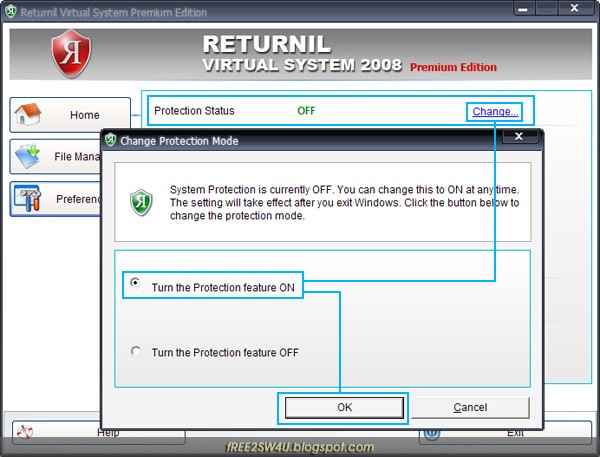This screenshot has width=600, height=457.
Task: Minimize the Returnil main window
Action: click(524, 9)
